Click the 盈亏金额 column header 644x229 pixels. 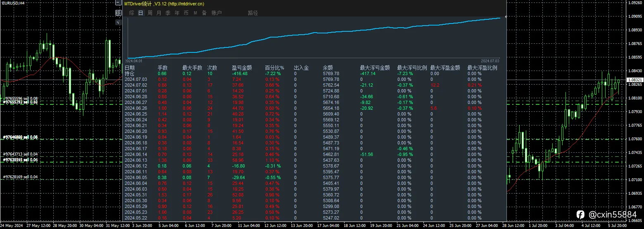242,68
